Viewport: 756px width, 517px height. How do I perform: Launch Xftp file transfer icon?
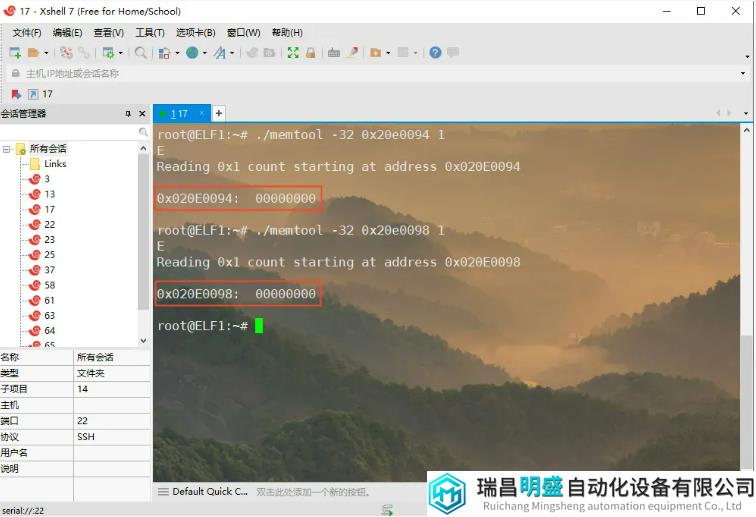click(252, 53)
